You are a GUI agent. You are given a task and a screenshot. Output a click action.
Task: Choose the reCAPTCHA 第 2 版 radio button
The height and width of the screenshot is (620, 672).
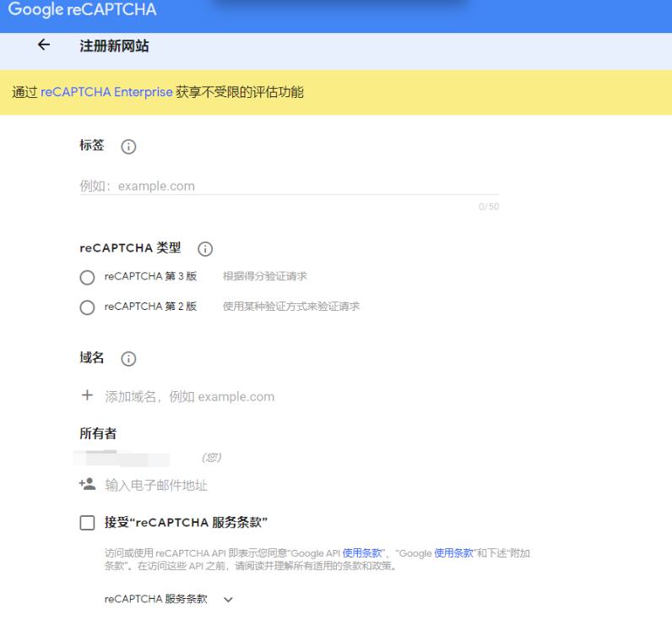[x=87, y=307]
